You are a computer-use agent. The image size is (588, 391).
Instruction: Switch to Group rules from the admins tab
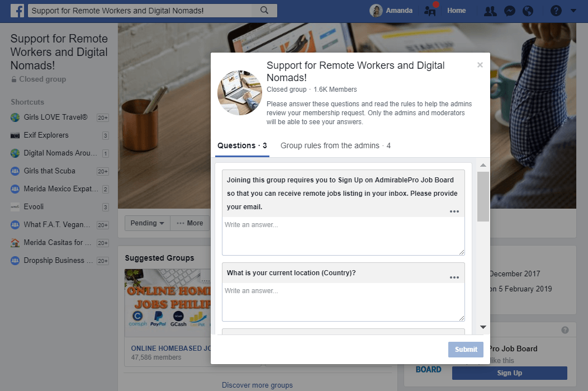(x=335, y=145)
